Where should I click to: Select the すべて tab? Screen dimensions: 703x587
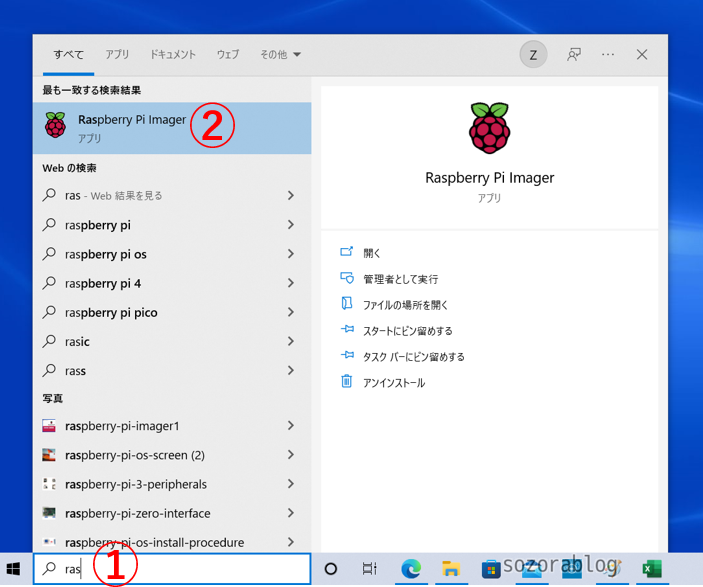click(x=69, y=55)
